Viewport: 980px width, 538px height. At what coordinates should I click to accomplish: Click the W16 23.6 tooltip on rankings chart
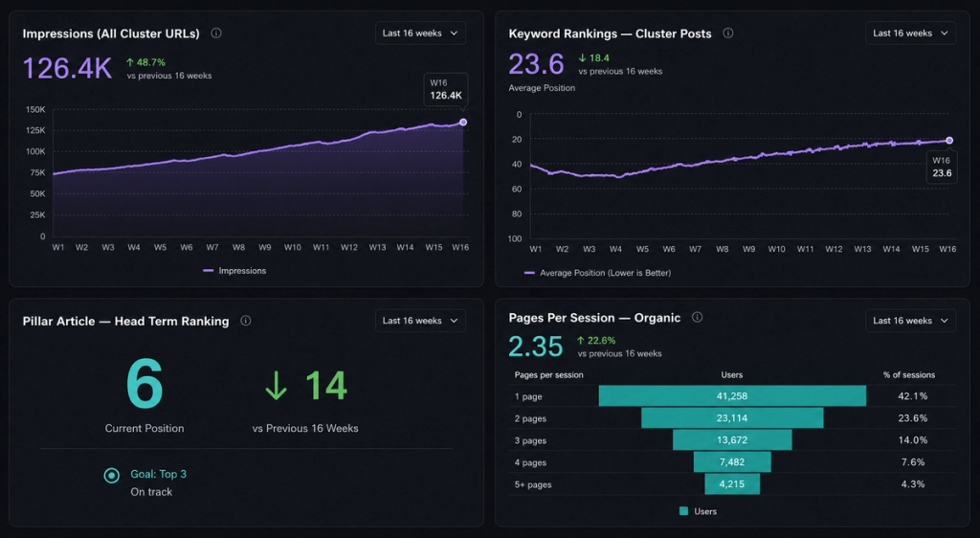pos(942,167)
